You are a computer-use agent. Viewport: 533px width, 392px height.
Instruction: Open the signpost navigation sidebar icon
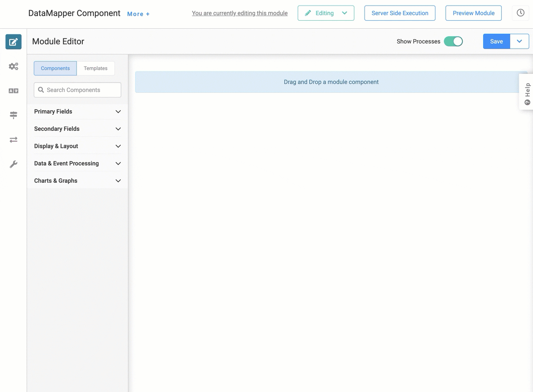pyautogui.click(x=14, y=115)
